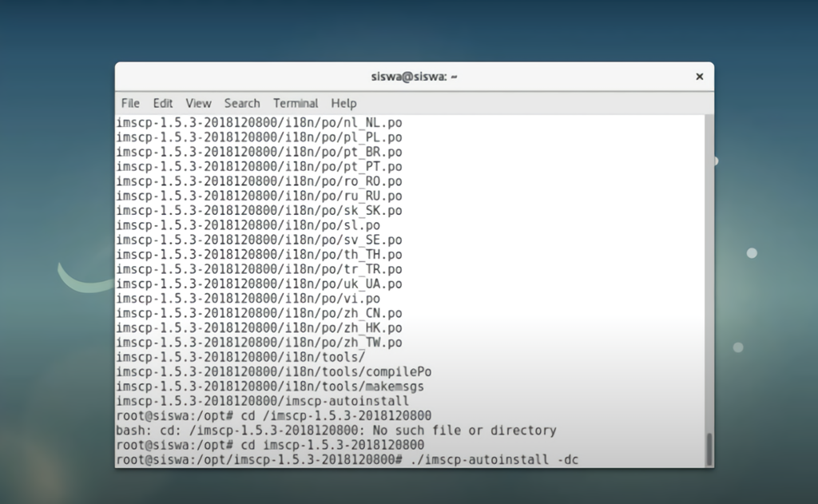
Task: Open the View menu
Action: coord(199,103)
